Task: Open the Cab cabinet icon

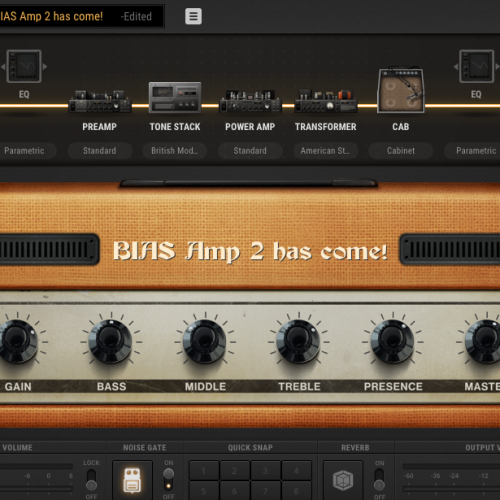Action: (401, 90)
